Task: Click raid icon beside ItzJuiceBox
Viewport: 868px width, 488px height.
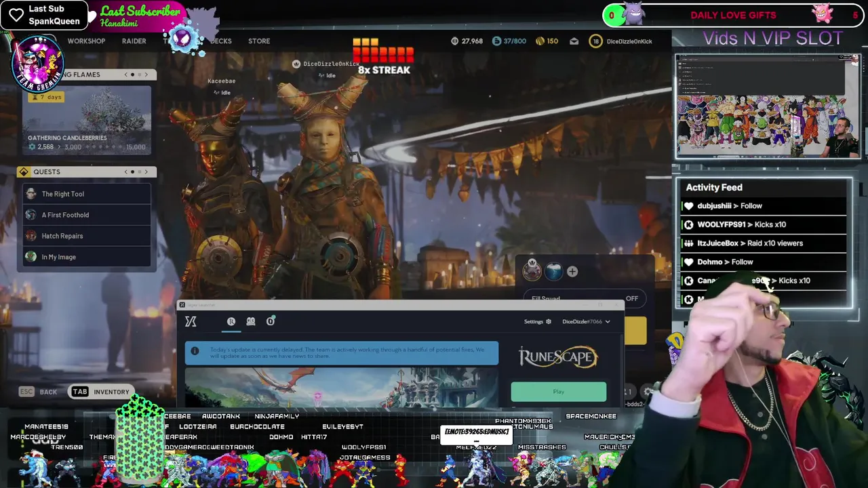Action: tap(689, 243)
